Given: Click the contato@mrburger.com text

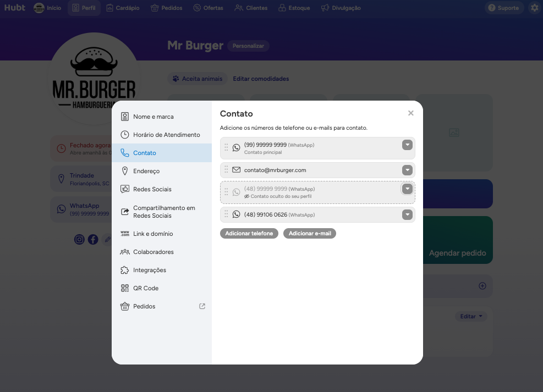Looking at the screenshot, I should (275, 170).
